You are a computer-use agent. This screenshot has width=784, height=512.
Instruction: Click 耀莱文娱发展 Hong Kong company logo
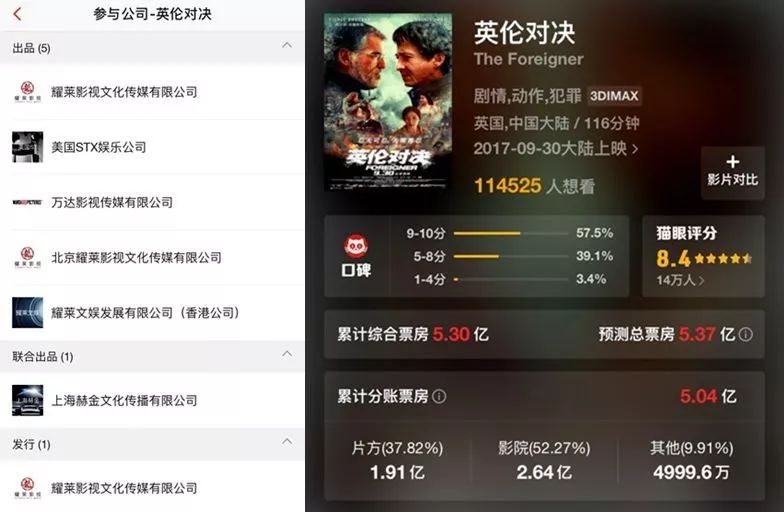tap(28, 312)
